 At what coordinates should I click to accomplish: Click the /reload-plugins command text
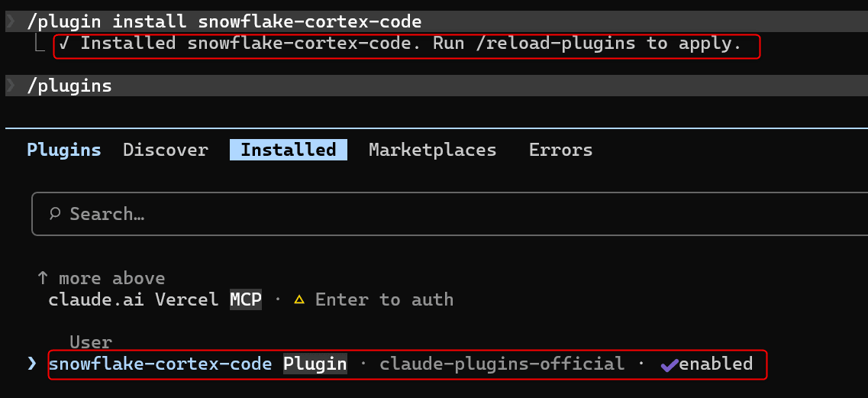553,44
